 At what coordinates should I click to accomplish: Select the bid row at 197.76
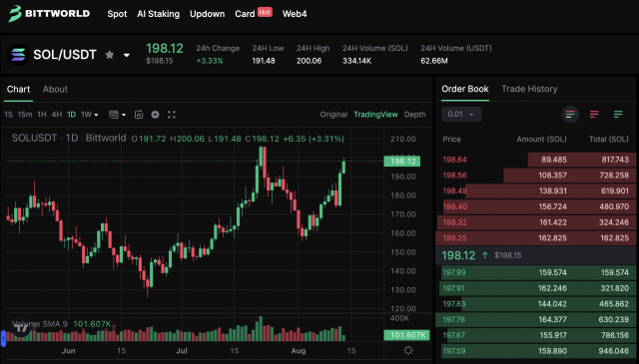pos(535,319)
